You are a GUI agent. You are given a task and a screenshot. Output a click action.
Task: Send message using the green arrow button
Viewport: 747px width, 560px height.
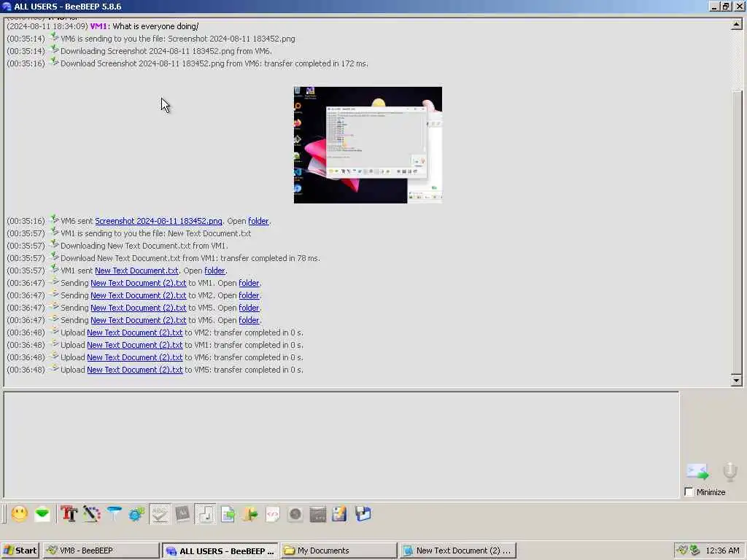tap(698, 472)
